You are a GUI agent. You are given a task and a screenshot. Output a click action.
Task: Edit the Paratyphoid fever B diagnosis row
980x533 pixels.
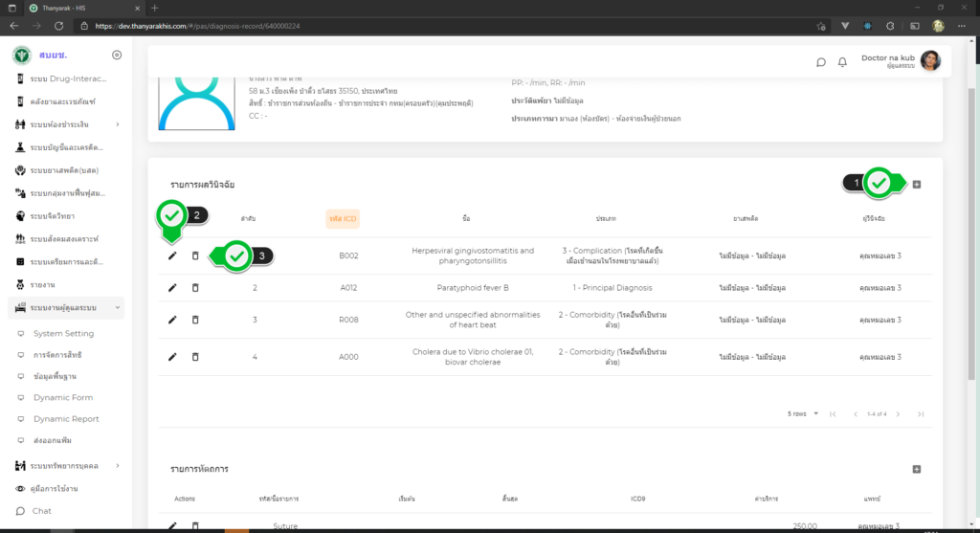172,287
